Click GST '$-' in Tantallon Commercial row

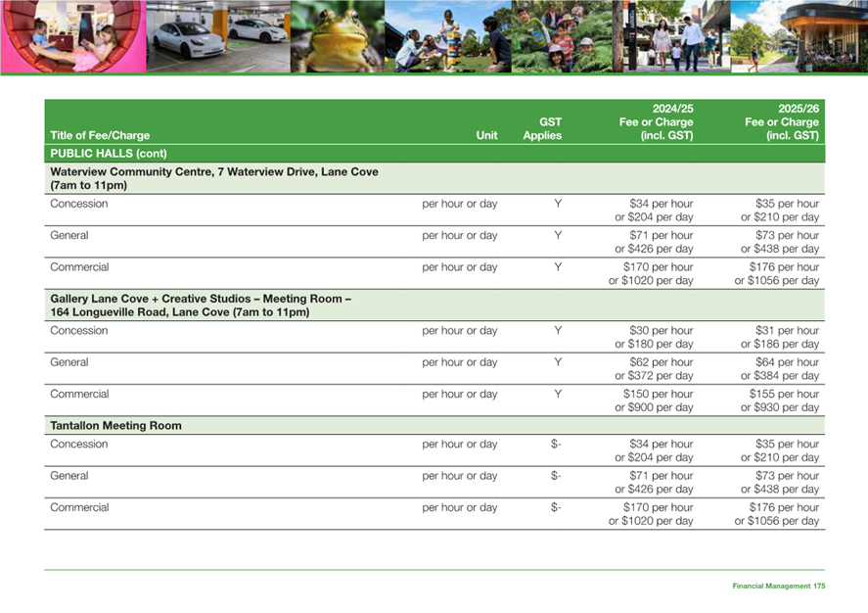(556, 506)
